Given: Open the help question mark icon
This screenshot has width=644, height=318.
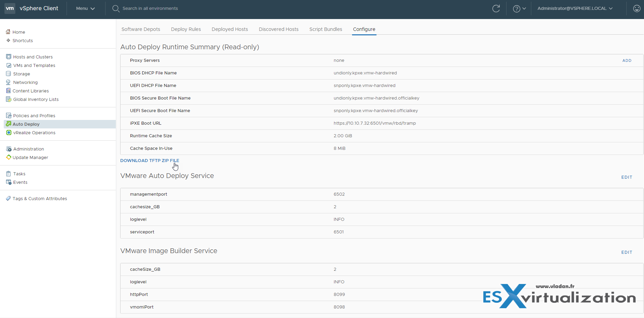Looking at the screenshot, I should (516, 9).
